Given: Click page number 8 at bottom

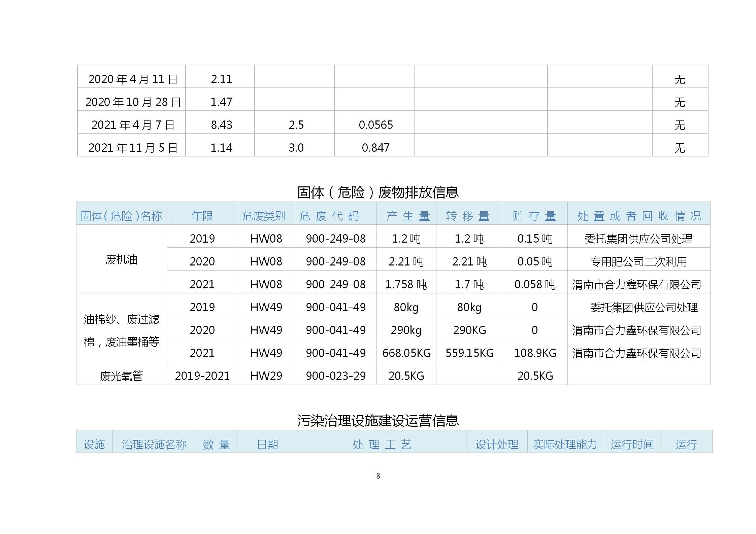Looking at the screenshot, I should point(378,475).
